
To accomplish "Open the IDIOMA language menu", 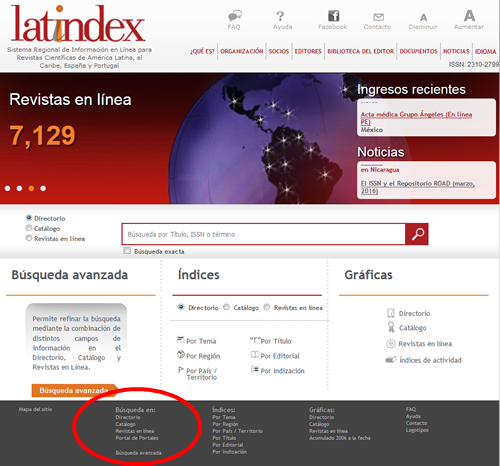I will coord(486,51).
